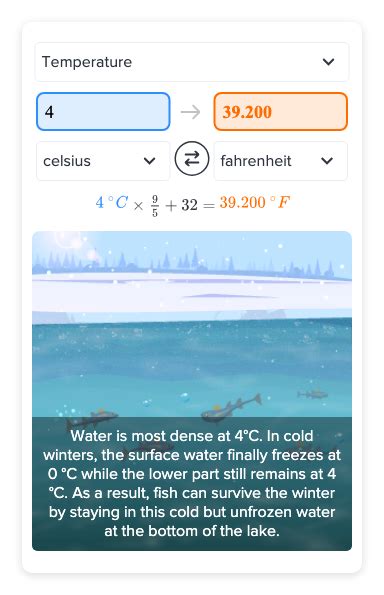
Task: Click the blue 4 °C formula term
Action: click(112, 203)
